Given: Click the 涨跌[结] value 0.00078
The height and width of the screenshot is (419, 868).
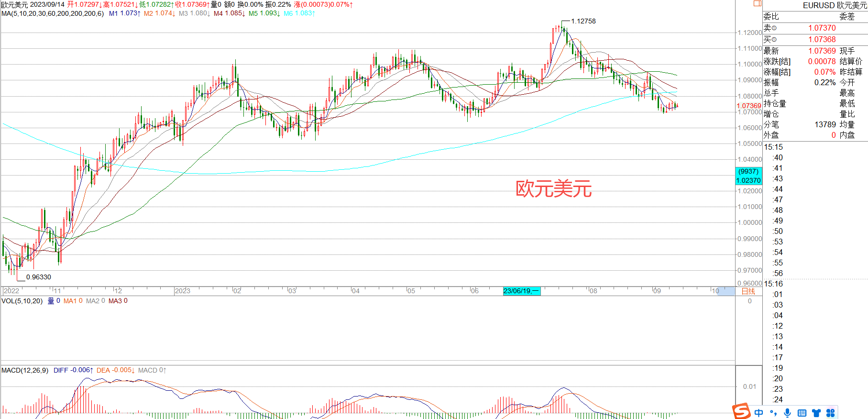Looking at the screenshot, I should 822,61.
